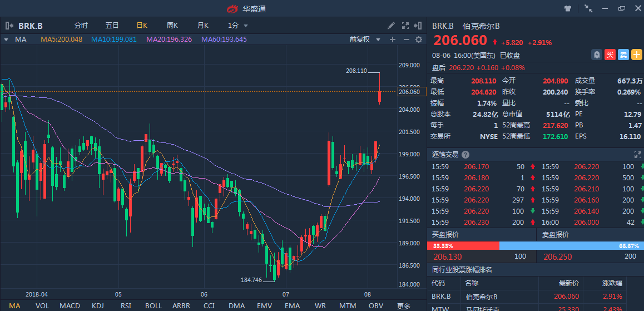Click MA10:199.081 legend label

coord(114,40)
